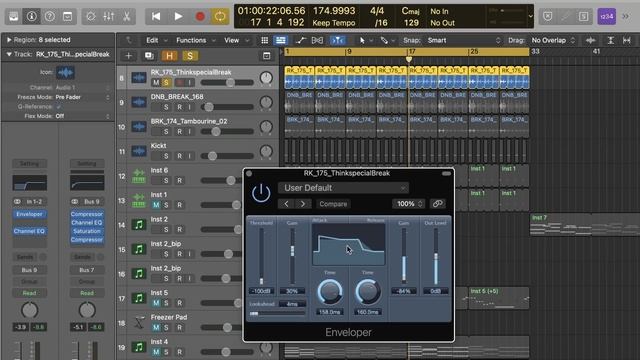The height and width of the screenshot is (360, 640).
Task: Go to previous Enveloper preset
Action: coord(286,204)
